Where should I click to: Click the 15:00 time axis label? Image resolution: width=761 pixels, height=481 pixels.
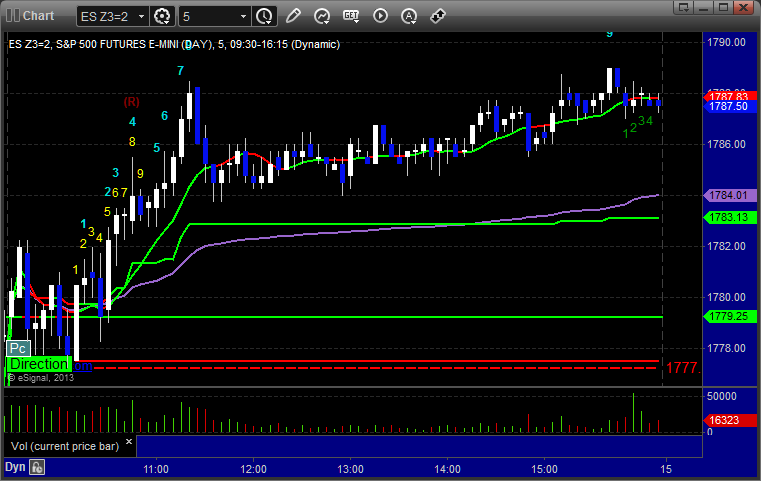pos(545,469)
